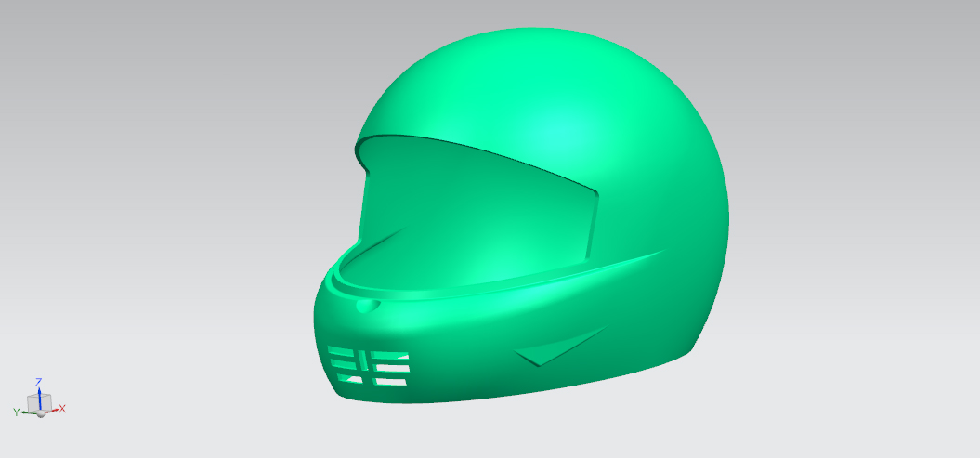Click the origin sphere of the view triad
The width and height of the screenshot is (980, 458).
coord(41,413)
